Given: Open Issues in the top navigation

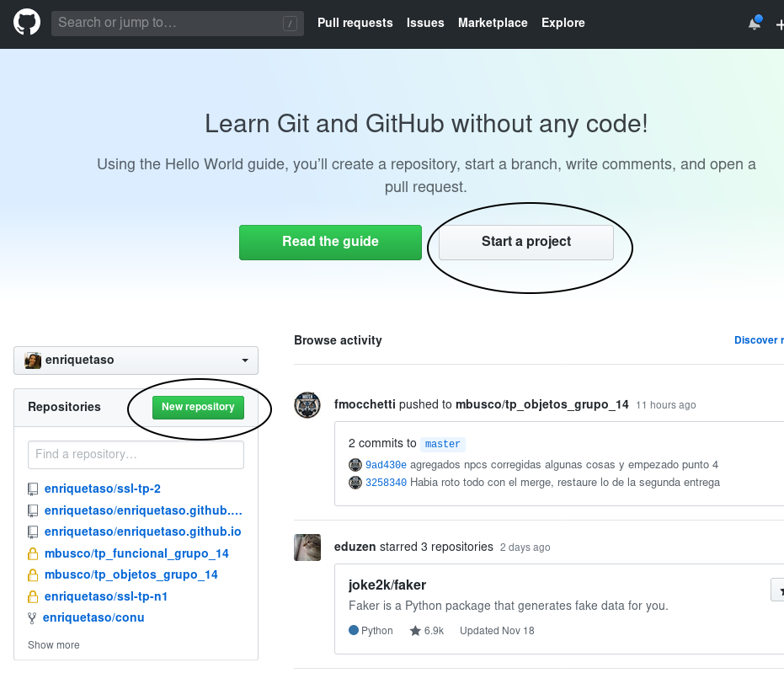Looking at the screenshot, I should coord(425,23).
